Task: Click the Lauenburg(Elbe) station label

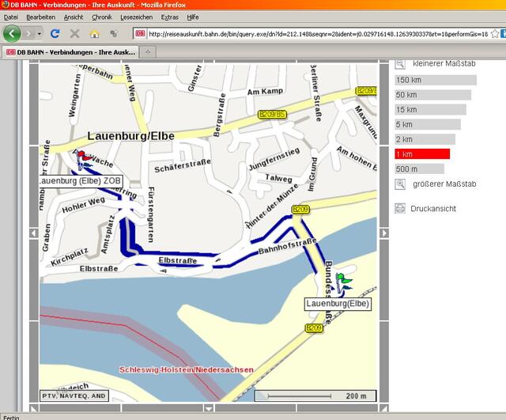Action: [338, 304]
